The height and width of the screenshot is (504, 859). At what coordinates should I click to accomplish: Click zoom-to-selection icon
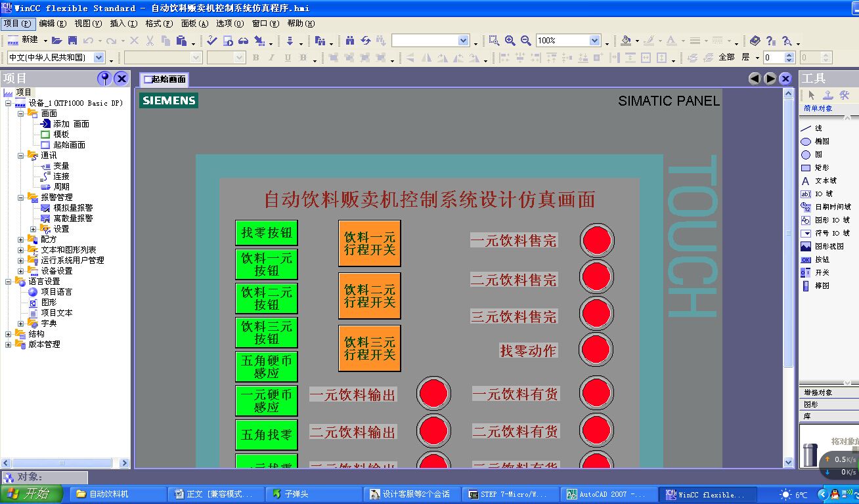(x=494, y=41)
